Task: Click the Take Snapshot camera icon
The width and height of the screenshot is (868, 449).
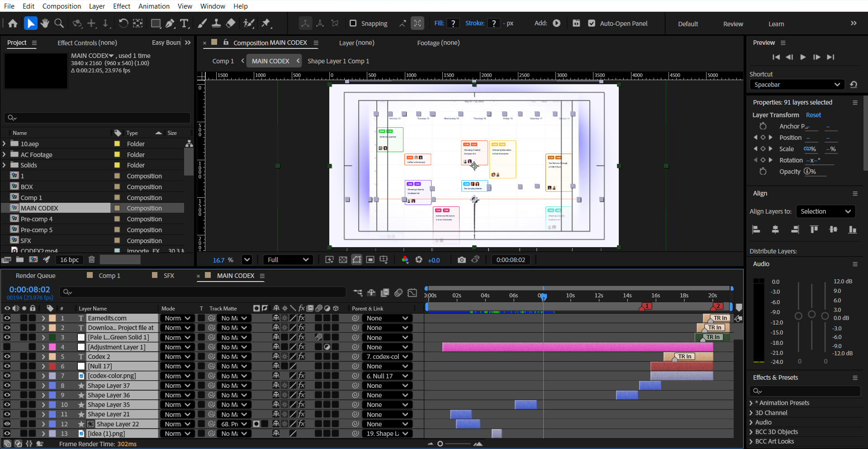Action: point(461,260)
